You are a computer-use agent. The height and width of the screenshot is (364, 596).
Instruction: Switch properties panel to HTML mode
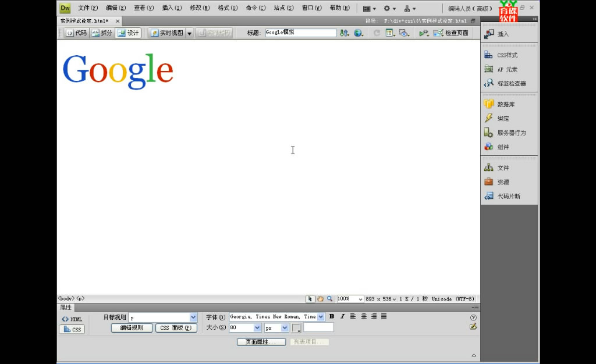click(x=72, y=319)
